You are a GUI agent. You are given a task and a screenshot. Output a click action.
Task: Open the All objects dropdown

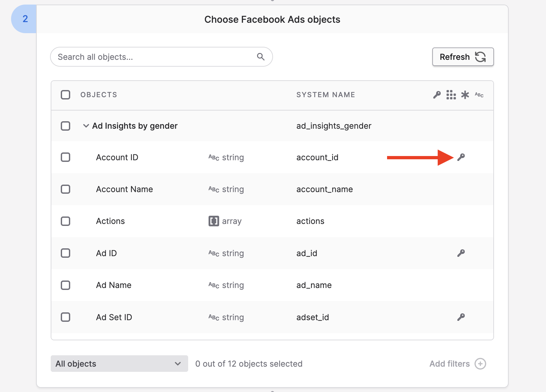pyautogui.click(x=119, y=364)
